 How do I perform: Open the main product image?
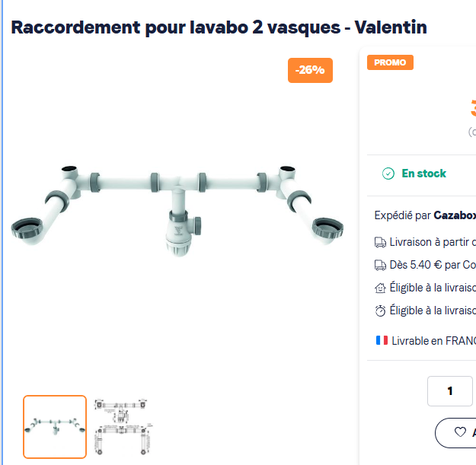177,210
